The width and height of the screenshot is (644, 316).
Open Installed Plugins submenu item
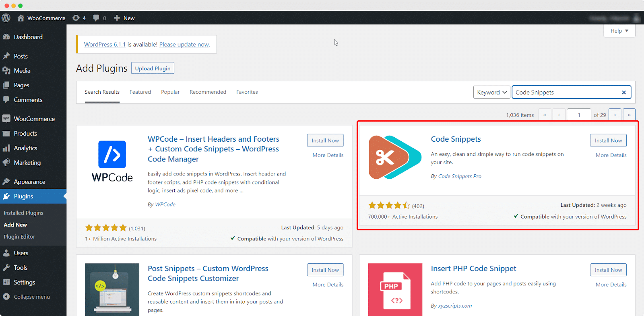[x=23, y=213]
